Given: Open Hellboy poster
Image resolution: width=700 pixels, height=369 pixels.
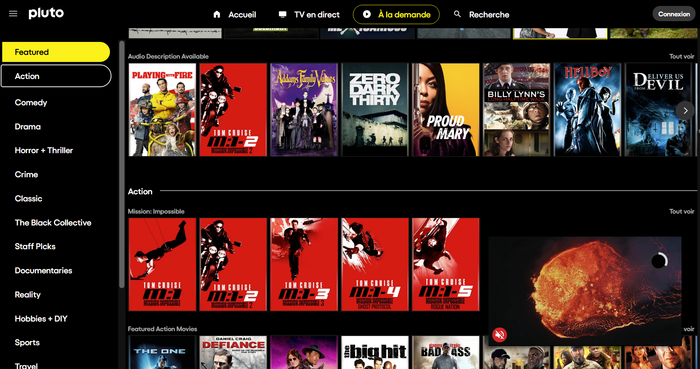Looking at the screenshot, I should 588,109.
